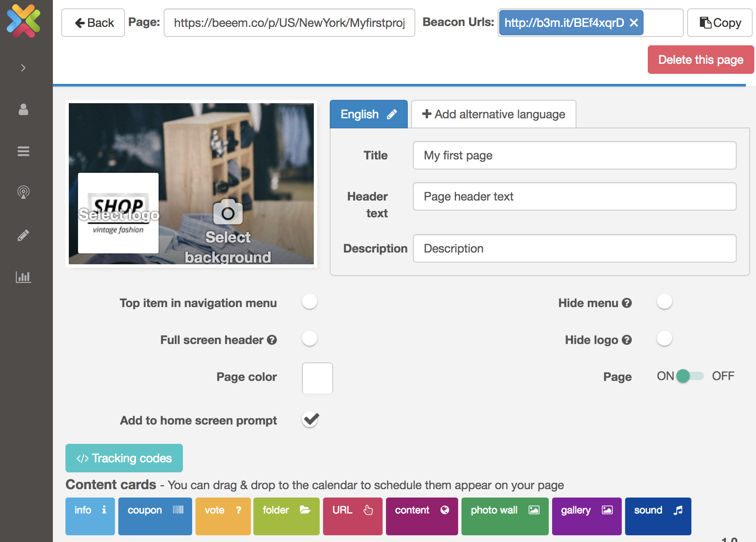Viewport: 756px width, 542px height.
Task: Open the user profile sidebar icon
Action: tap(23, 109)
